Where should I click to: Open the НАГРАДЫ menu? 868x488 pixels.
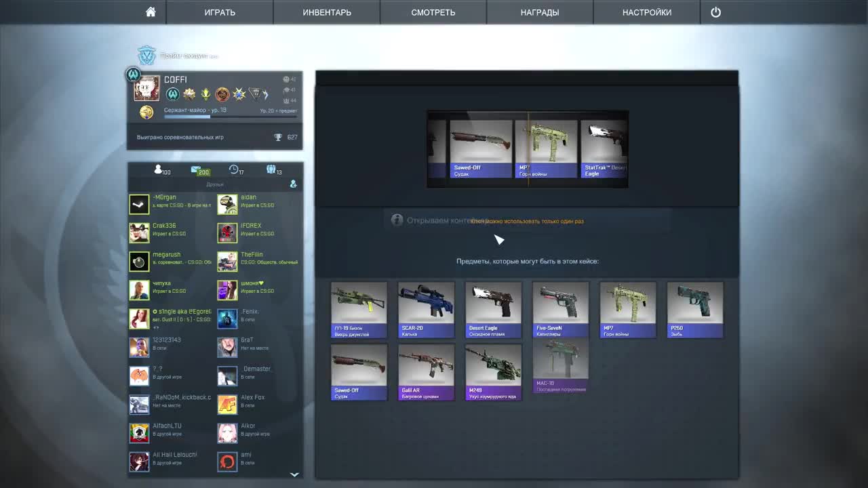(x=540, y=12)
